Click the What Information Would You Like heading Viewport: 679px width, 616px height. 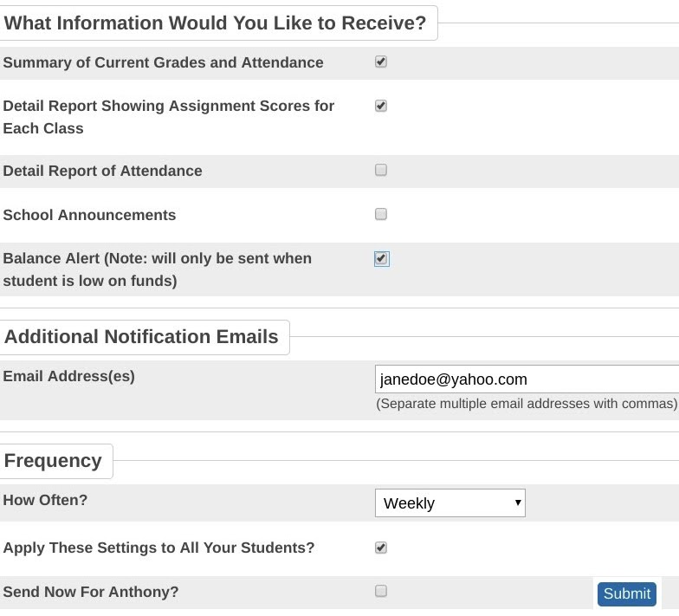[215, 23]
